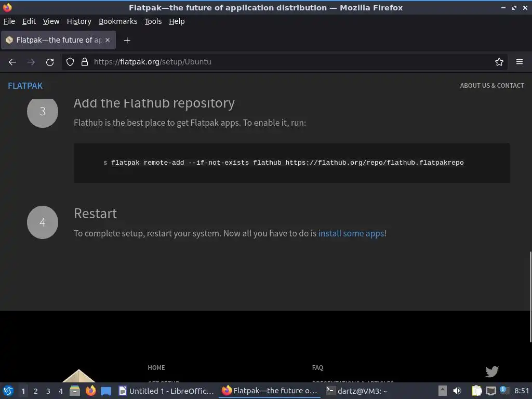The width and height of the screenshot is (532, 399).
Task: Open the HOME footer link
Action: pos(156,368)
